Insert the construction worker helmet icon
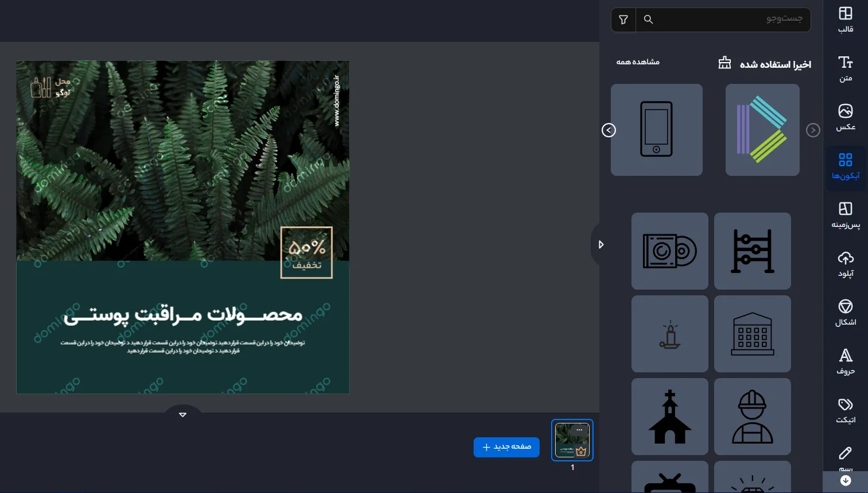The height and width of the screenshot is (493, 868). click(x=753, y=417)
